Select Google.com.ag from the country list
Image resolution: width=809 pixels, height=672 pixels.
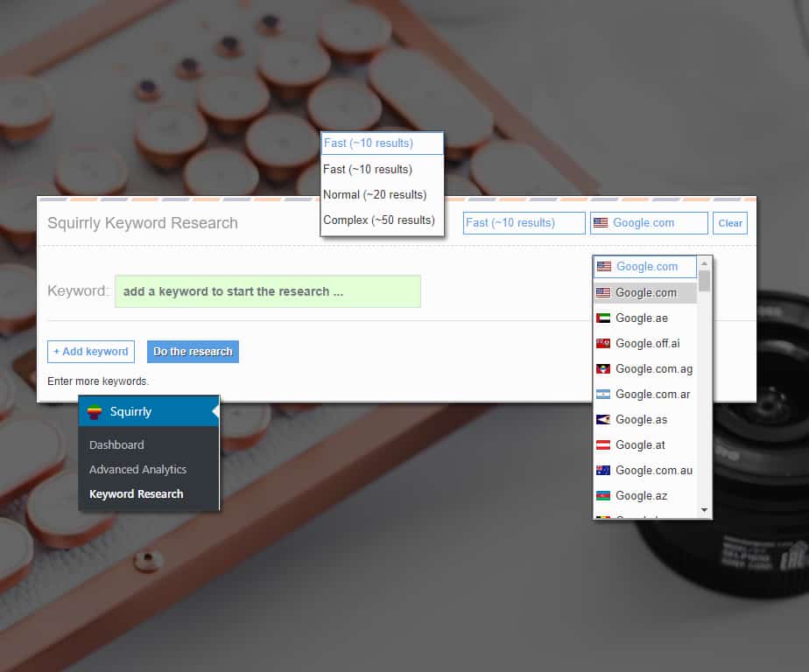pos(645,368)
